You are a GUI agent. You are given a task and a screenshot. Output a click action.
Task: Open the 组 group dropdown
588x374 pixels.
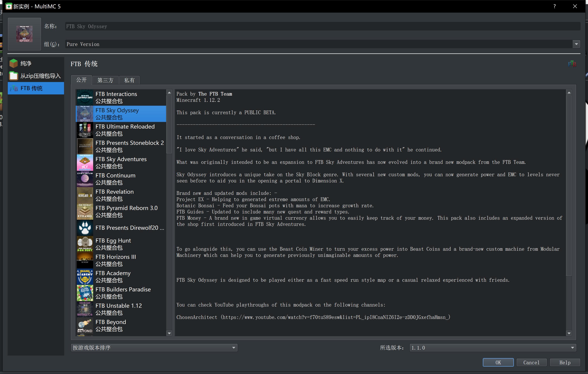(576, 44)
